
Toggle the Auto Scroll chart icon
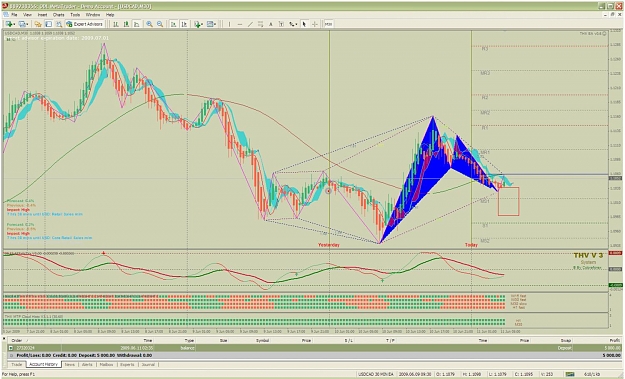coord(173,24)
